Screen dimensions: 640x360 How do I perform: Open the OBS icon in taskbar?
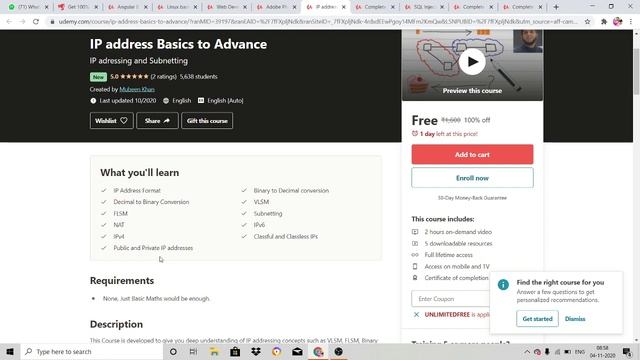pos(338,351)
